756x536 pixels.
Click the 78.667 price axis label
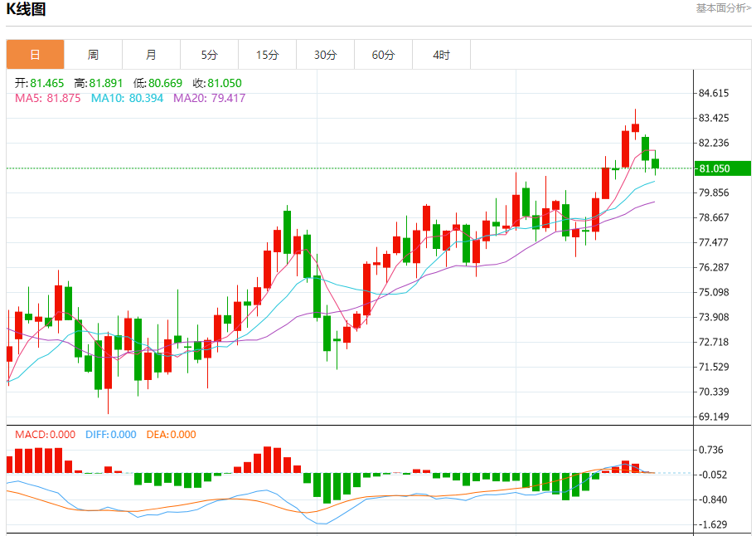pos(714,217)
